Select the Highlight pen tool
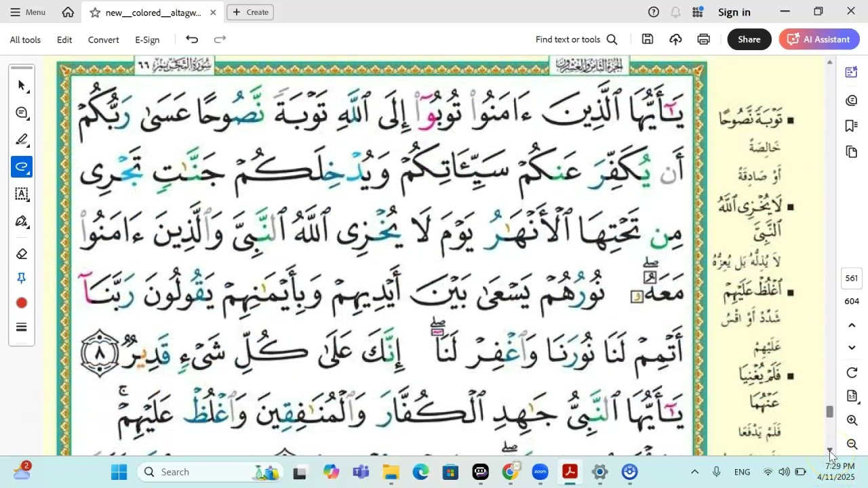 point(22,140)
